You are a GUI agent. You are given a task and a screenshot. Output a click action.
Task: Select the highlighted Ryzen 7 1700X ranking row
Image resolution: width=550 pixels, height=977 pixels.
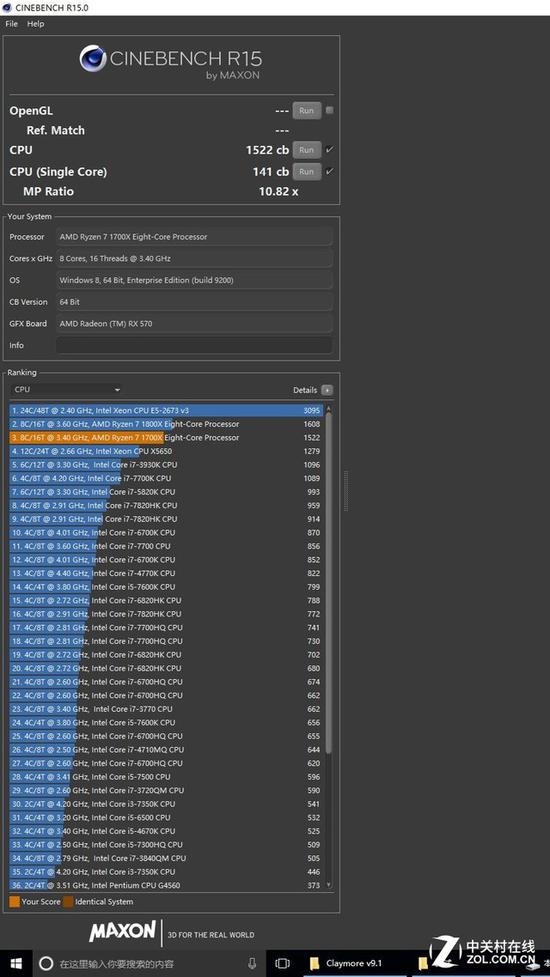coord(166,438)
